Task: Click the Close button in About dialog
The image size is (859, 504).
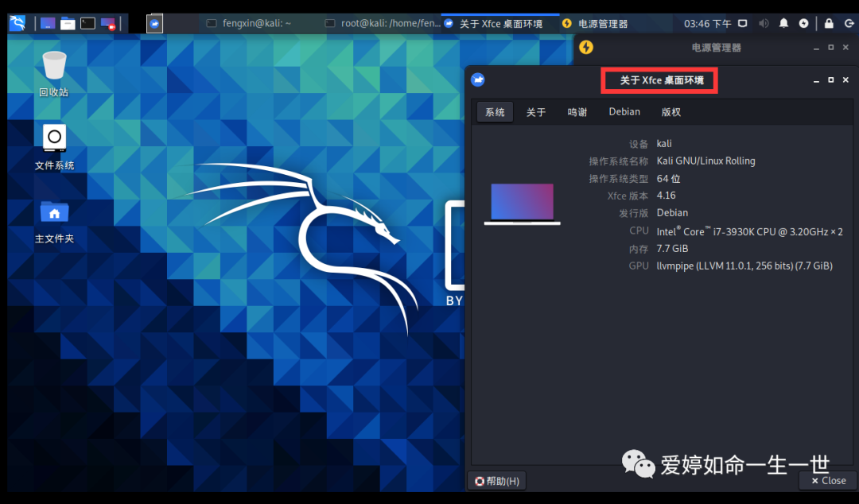Action: (x=828, y=480)
